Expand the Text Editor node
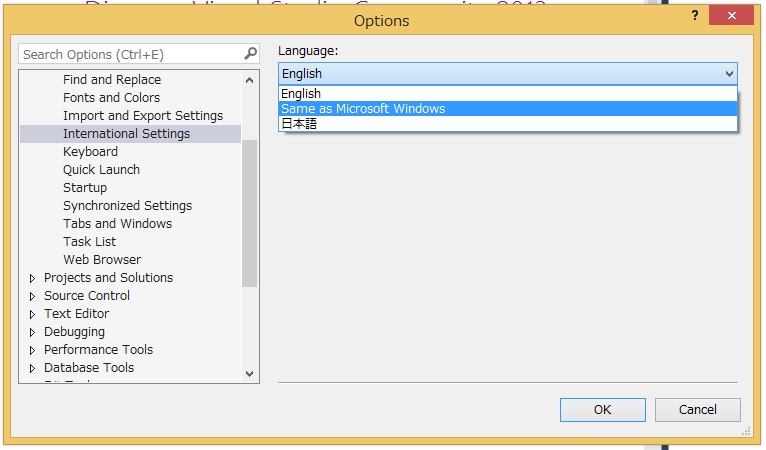This screenshot has width=766, height=450. (32, 314)
